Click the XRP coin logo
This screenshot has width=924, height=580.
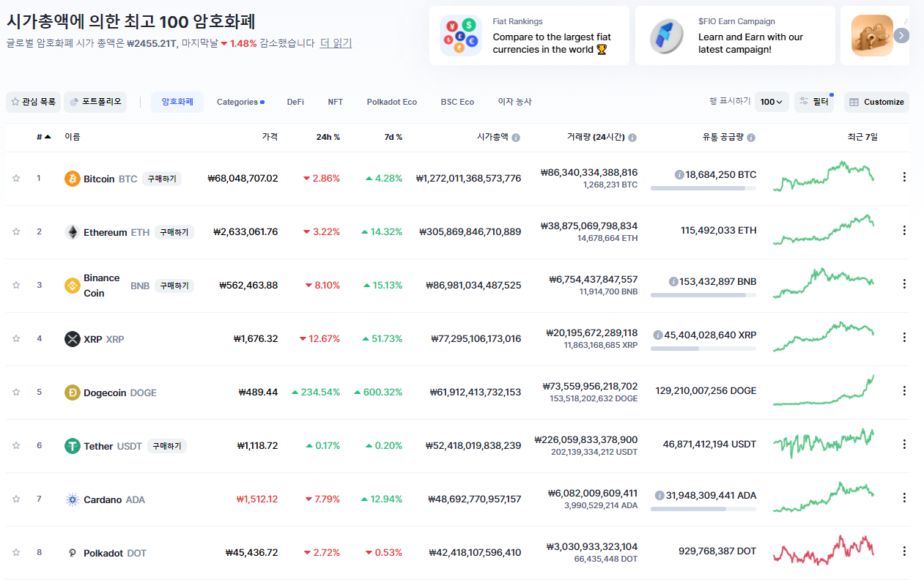coord(73,339)
